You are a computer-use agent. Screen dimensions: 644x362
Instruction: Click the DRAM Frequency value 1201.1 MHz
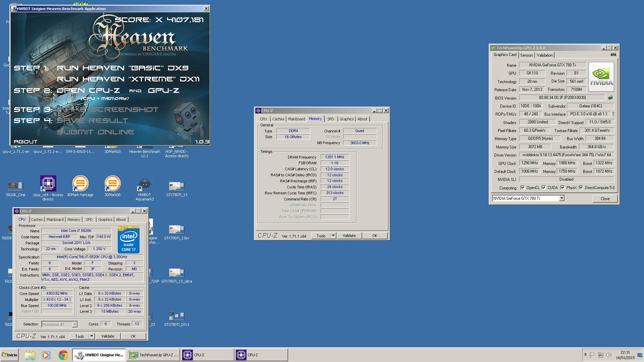335,157
